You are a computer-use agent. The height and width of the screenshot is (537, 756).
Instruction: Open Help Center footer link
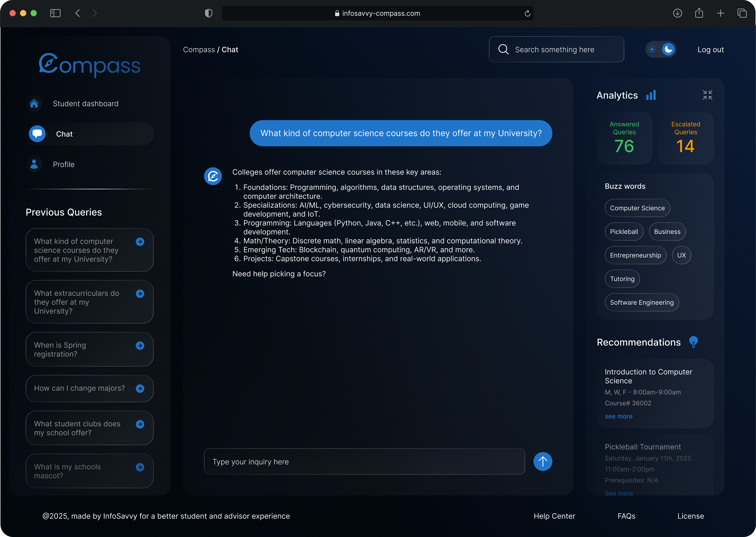[x=554, y=516]
